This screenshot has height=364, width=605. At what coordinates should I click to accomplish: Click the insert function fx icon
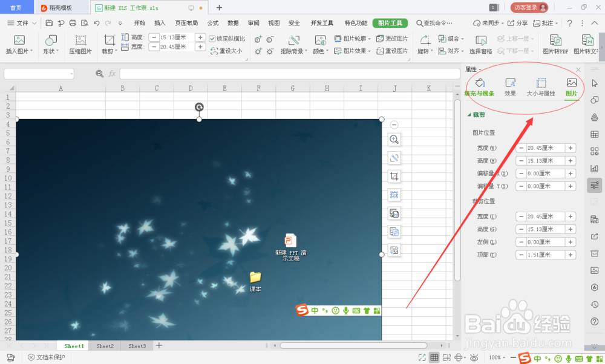(112, 73)
